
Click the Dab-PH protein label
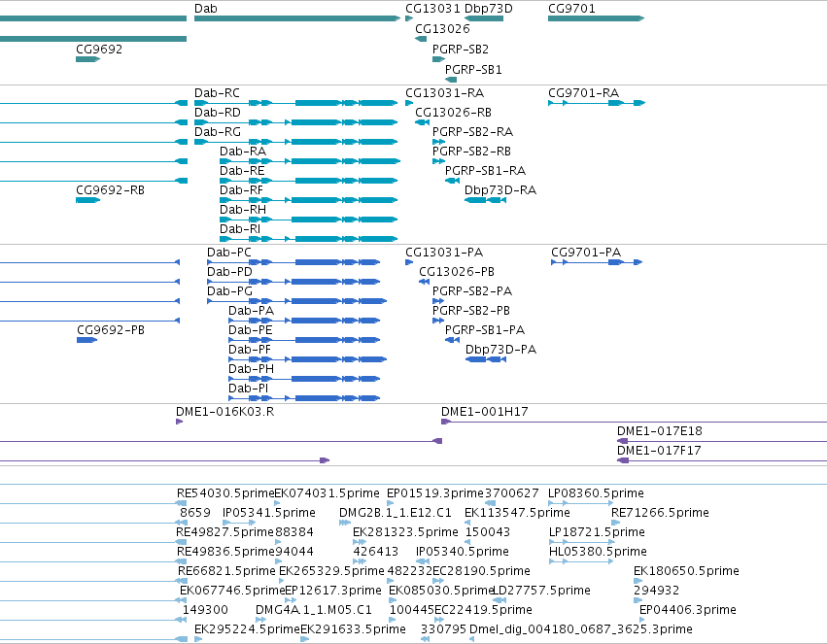tap(251, 369)
